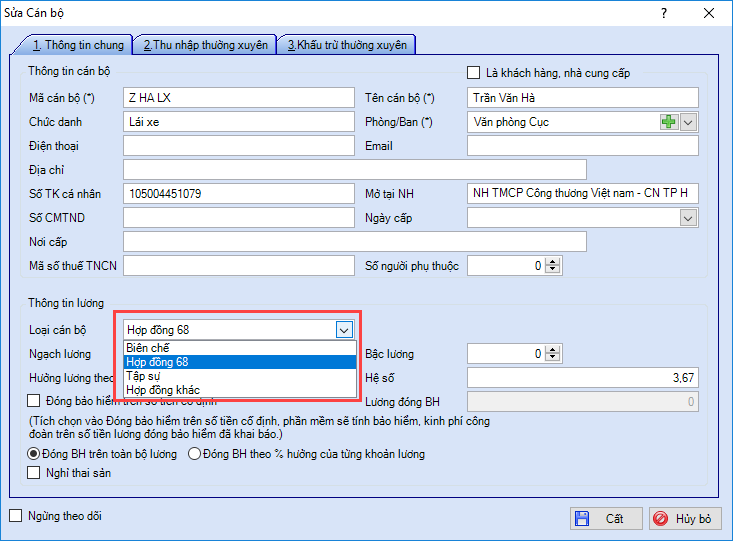Choose Tập sự in the dropdown list
This screenshot has width=733, height=541.
pos(143,376)
